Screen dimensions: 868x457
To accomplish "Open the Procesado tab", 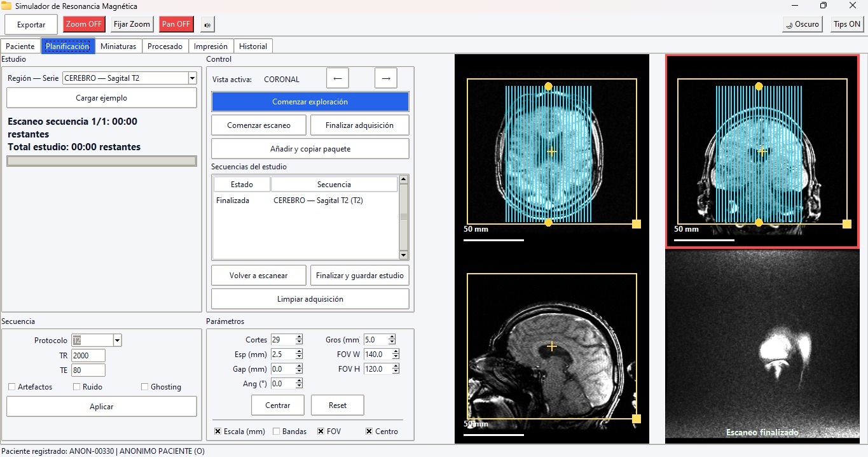I will [x=165, y=46].
